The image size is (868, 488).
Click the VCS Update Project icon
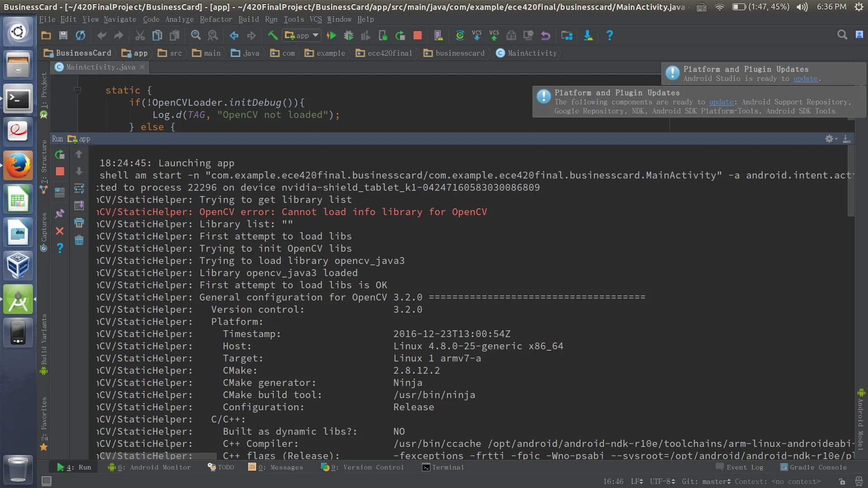tap(476, 35)
